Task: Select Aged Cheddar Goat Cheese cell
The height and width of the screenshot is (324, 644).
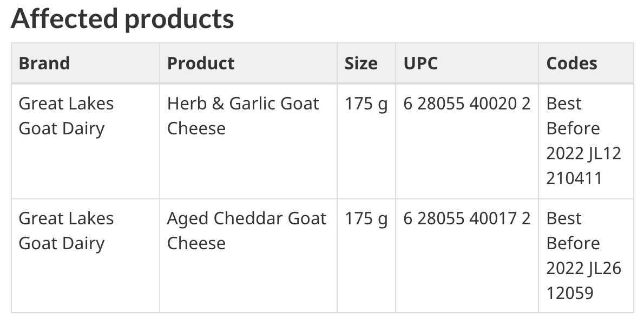Action: point(246,231)
